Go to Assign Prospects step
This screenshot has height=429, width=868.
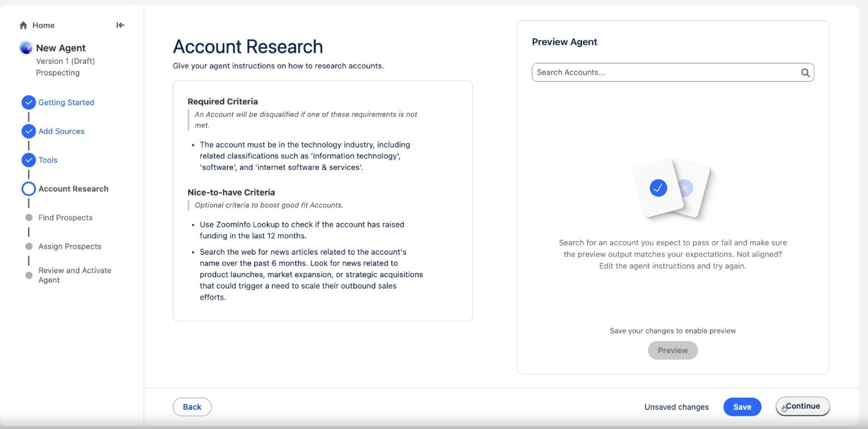(x=70, y=246)
